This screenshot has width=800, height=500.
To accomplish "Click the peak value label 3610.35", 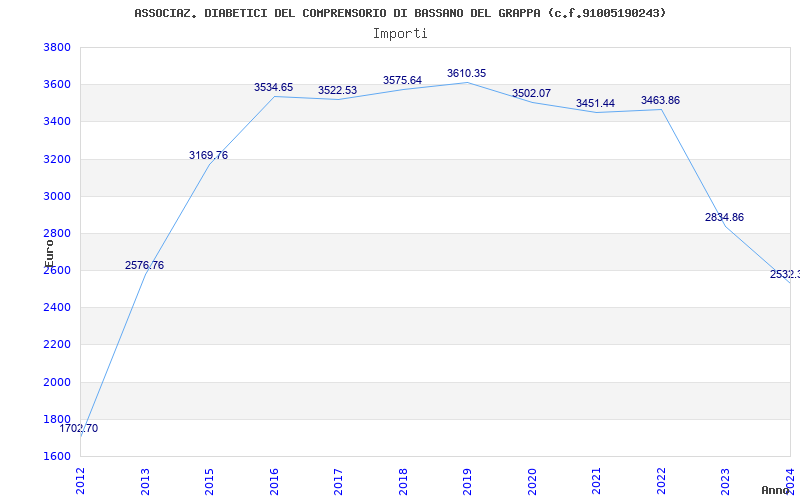I will coord(466,73).
